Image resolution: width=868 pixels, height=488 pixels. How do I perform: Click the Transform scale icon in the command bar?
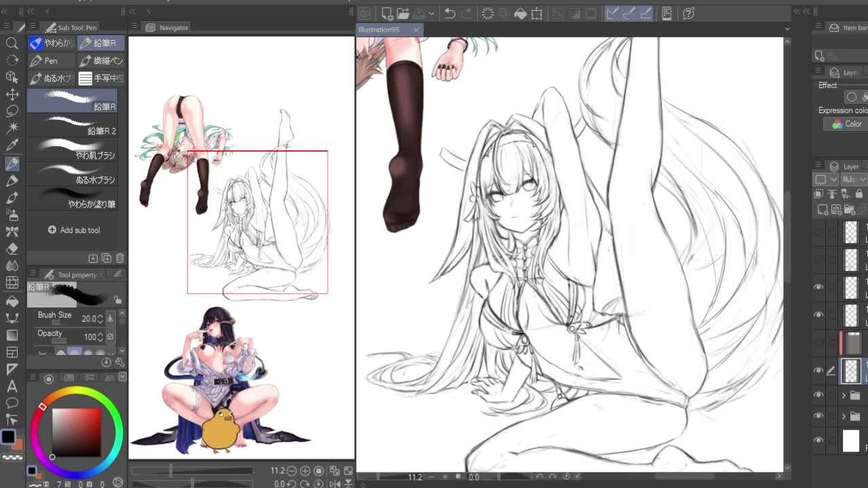pyautogui.click(x=537, y=14)
